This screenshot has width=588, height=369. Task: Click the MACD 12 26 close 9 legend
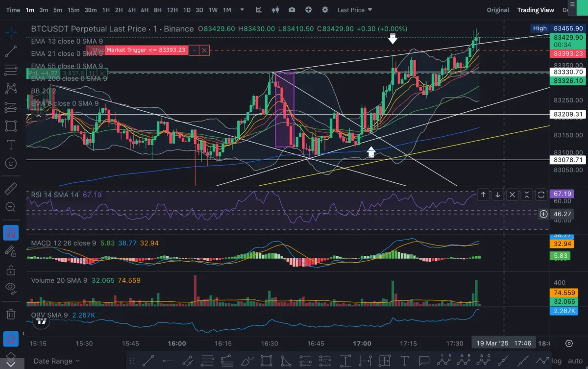pos(64,243)
